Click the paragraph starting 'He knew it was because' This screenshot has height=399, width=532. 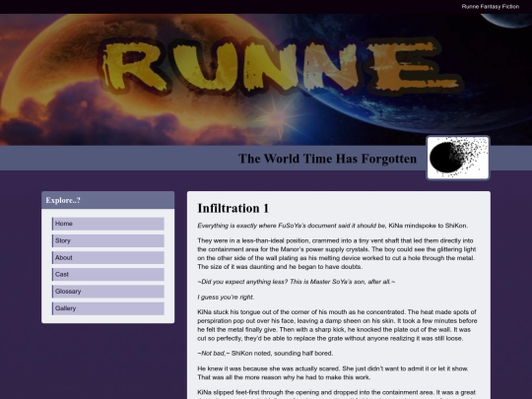(x=333, y=372)
